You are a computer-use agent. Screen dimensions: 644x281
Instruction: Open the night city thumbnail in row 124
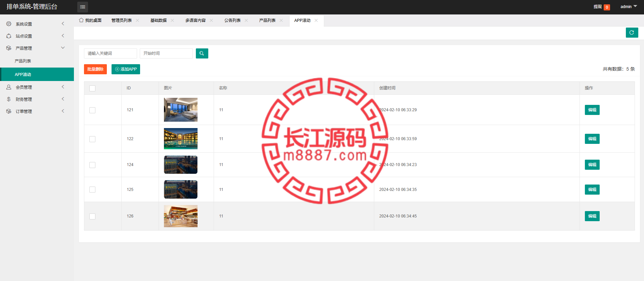pyautogui.click(x=181, y=165)
